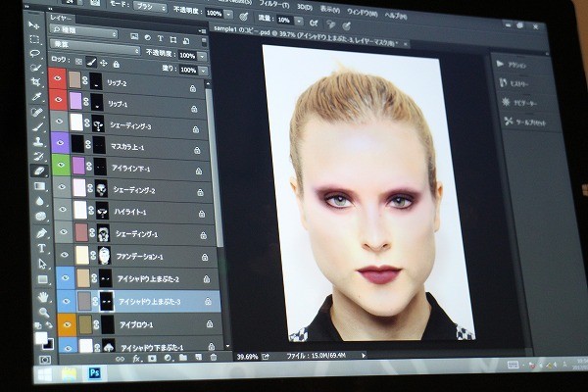The width and height of the screenshot is (588, 392).
Task: Select the Eyedropper tool
Action: 37,96
